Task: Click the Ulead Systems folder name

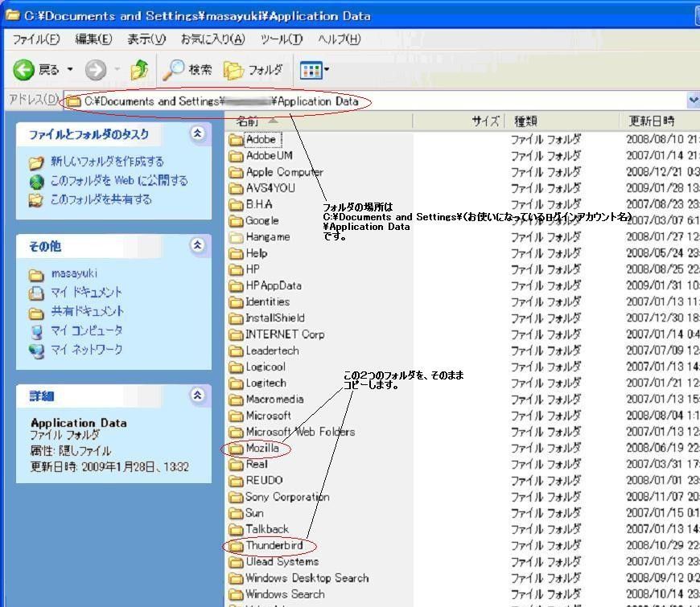Action: click(282, 561)
